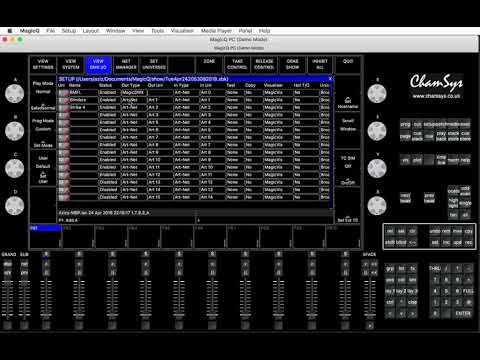Click rotary encoder A on left
The height and width of the screenshot is (360, 480).
pos(15,93)
